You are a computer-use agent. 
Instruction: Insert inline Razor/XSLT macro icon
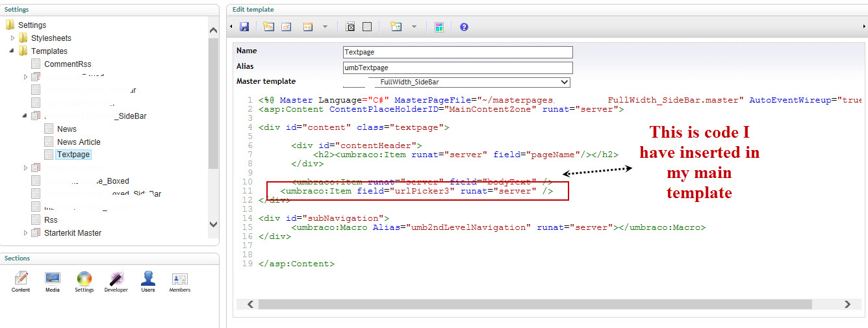coord(396,27)
